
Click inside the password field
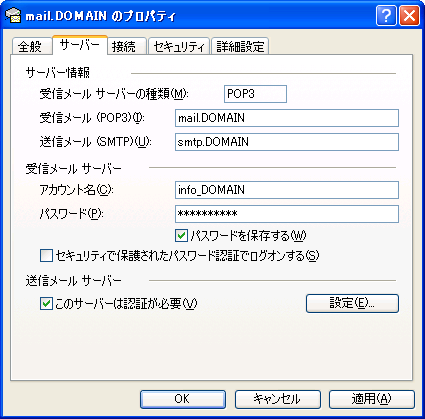pyautogui.click(x=287, y=214)
